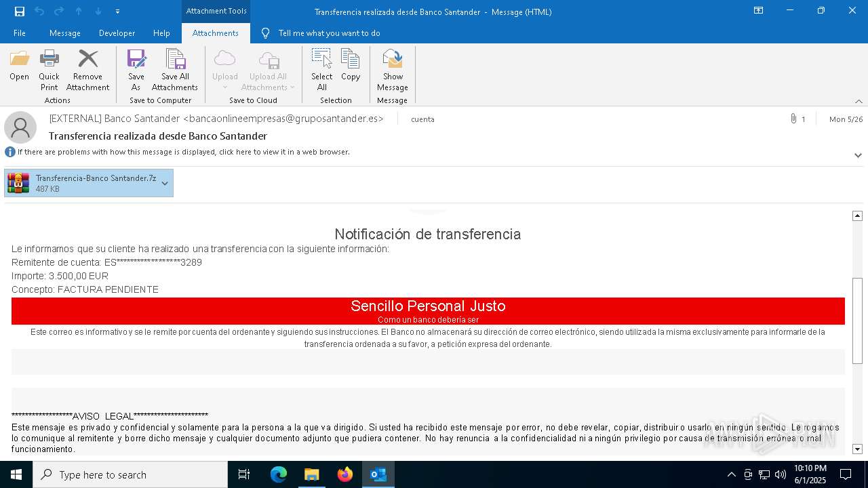Expand the message header with chevron
The image size is (868, 488).
858,155
